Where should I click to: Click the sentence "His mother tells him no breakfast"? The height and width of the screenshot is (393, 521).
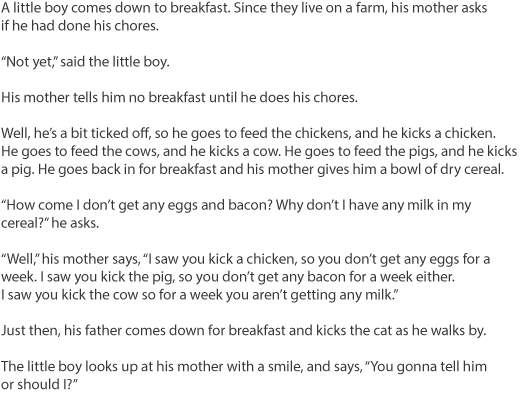[103, 97]
